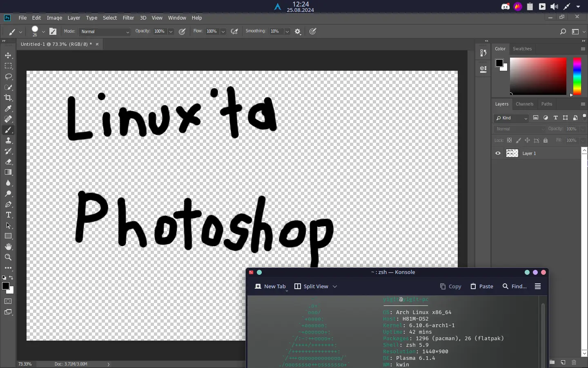Click Find in Konsole toolbar

pyautogui.click(x=514, y=286)
